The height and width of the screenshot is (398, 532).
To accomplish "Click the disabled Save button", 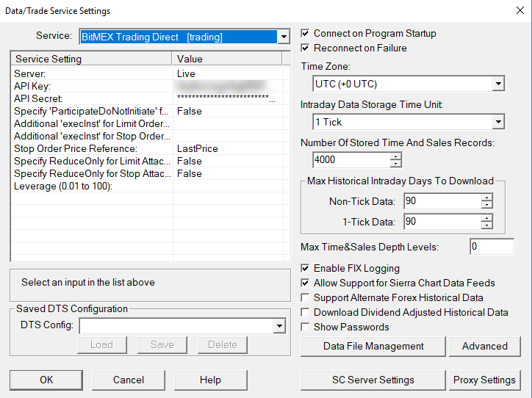I will click(x=162, y=345).
